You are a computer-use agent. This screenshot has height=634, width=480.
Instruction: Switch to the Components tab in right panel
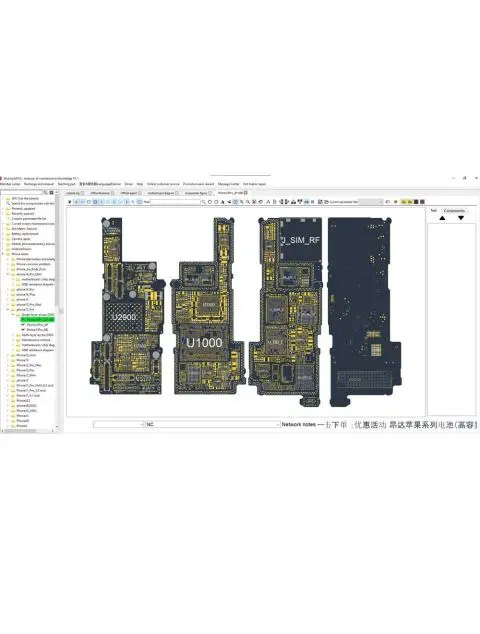454,211
